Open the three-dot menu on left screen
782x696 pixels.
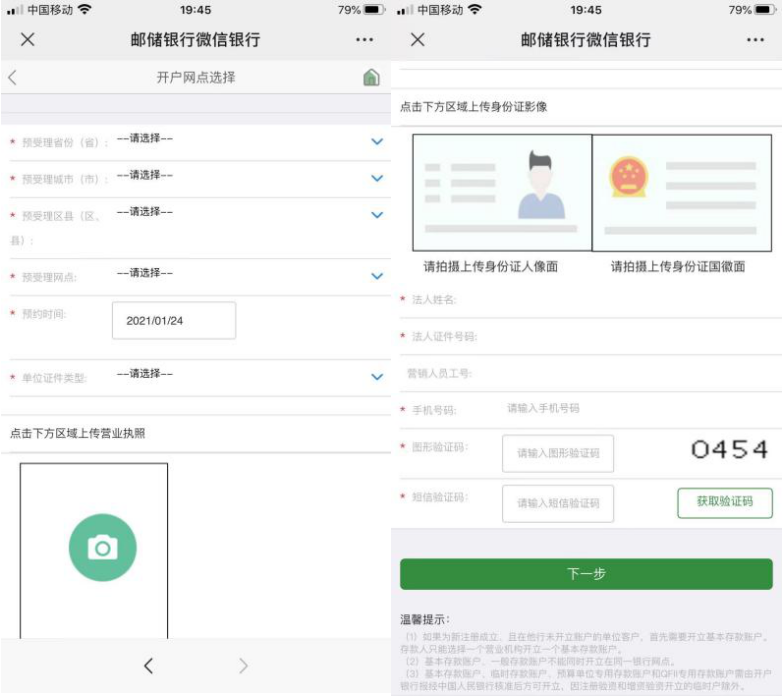[365, 40]
